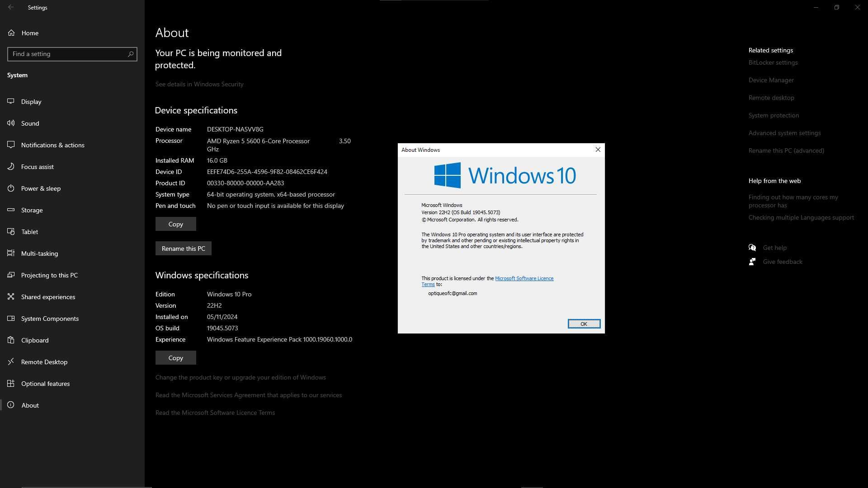Open the Tablet icon

[x=11, y=231]
